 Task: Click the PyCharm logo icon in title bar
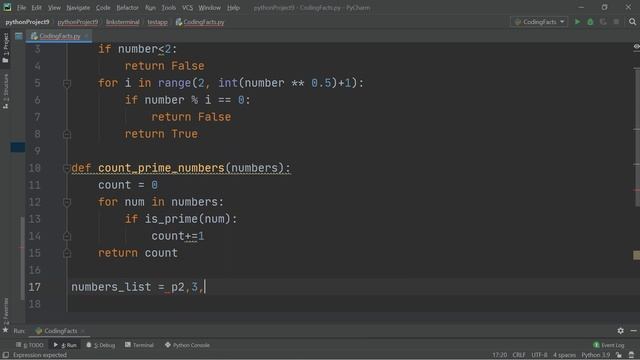point(7,7)
